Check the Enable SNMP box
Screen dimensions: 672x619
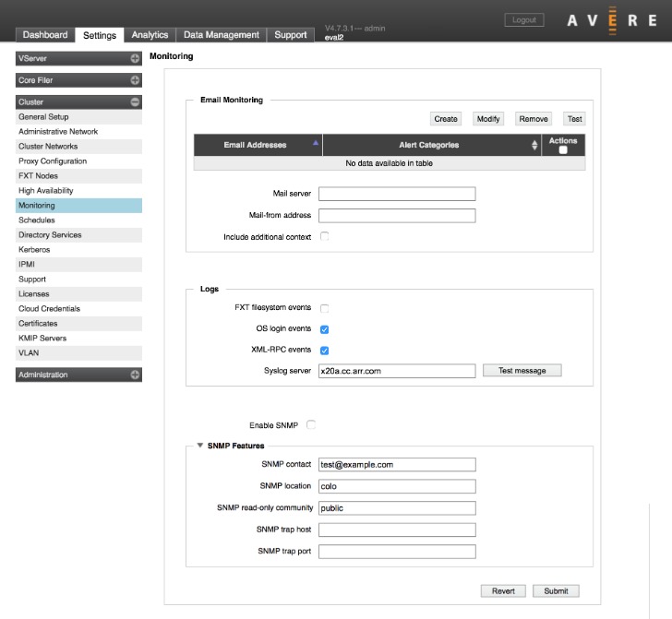pos(311,424)
